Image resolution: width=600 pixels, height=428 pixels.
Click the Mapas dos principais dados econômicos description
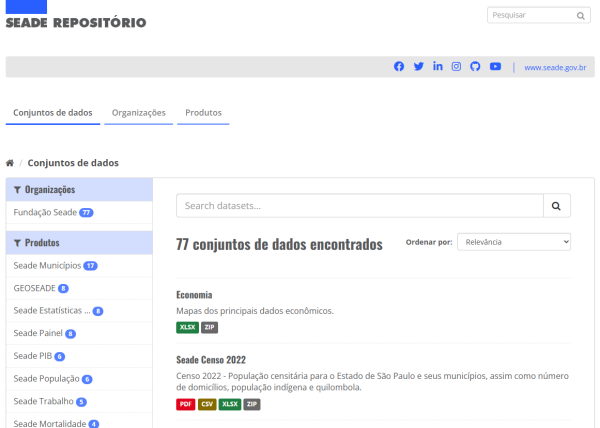(255, 311)
